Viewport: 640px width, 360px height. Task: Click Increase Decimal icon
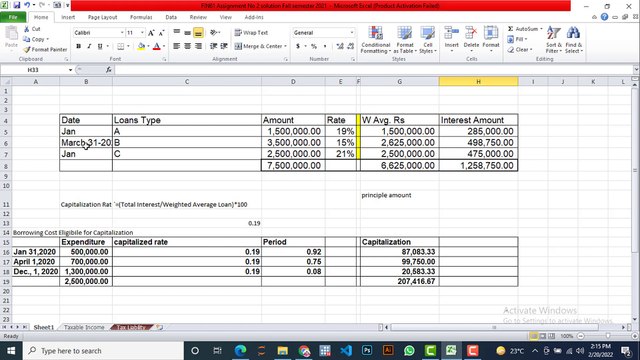tap(340, 46)
